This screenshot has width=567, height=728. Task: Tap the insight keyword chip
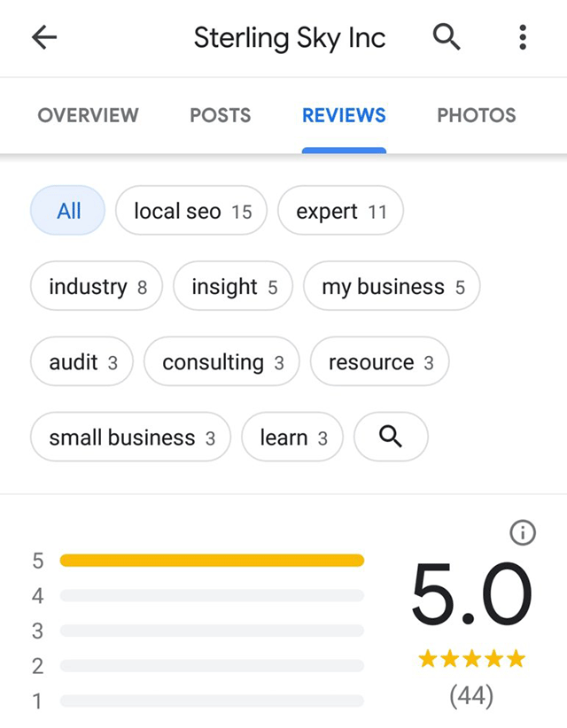point(233,287)
